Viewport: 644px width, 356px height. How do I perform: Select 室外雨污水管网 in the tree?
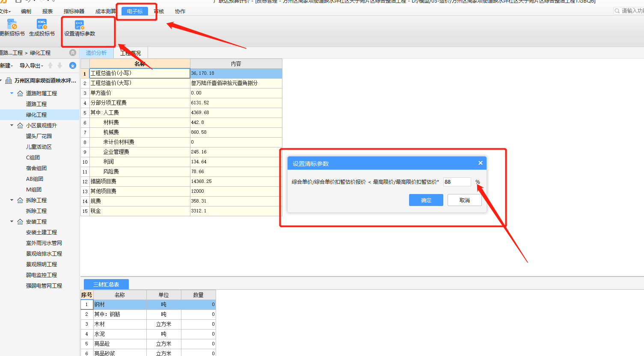[x=44, y=243]
